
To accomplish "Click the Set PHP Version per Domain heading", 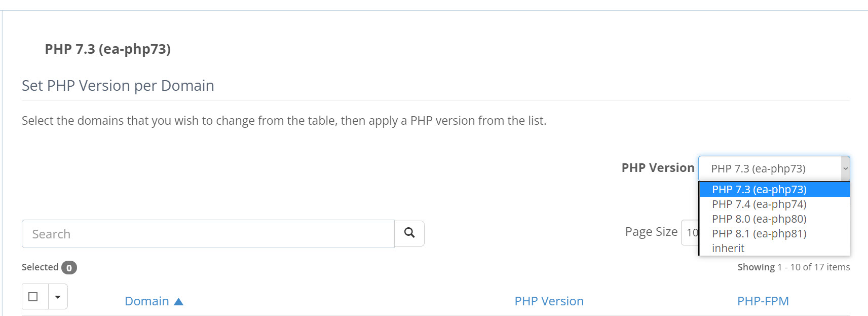I will point(118,85).
